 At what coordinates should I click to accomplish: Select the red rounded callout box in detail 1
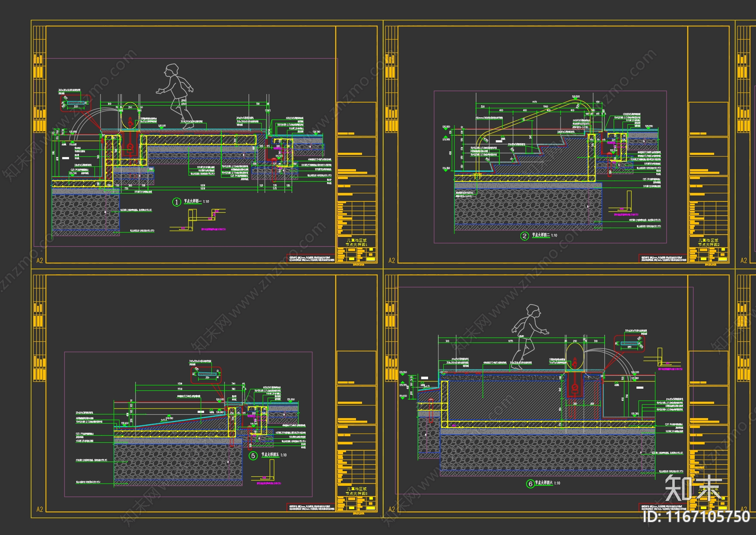coord(76,103)
